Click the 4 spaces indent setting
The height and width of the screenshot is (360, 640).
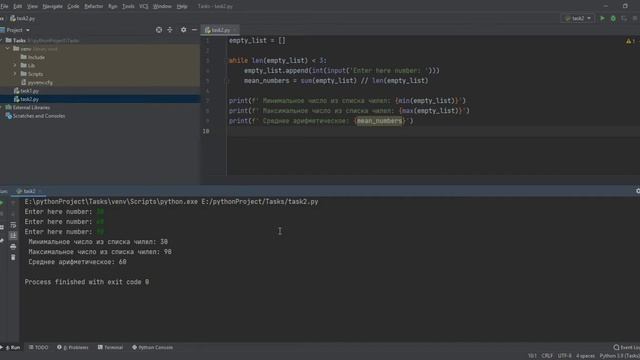click(585, 356)
